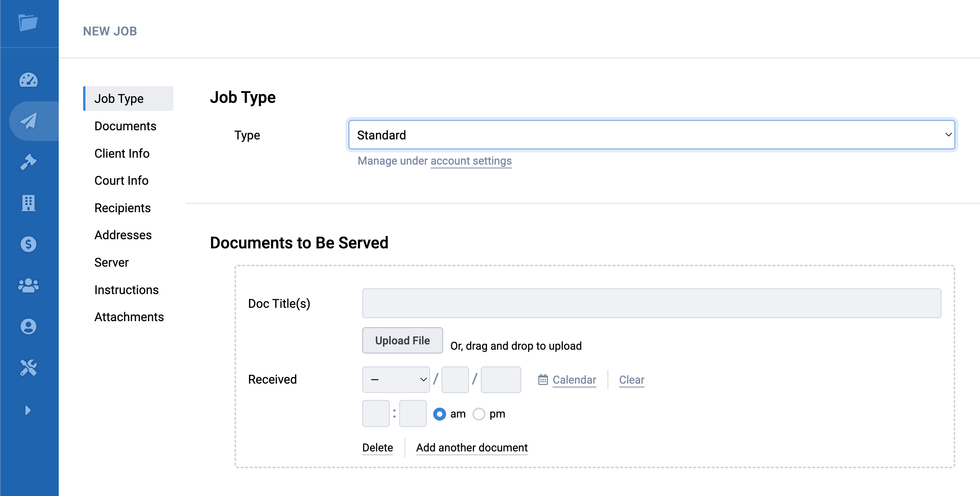This screenshot has width=980, height=496.
Task: Select the tools settings icon
Action: [28, 368]
